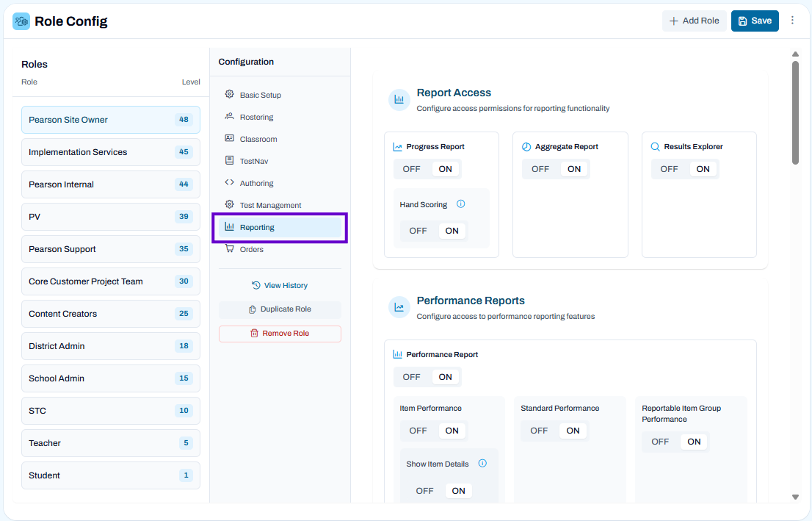
Task: Click the Test Management gear icon
Action: 229,204
